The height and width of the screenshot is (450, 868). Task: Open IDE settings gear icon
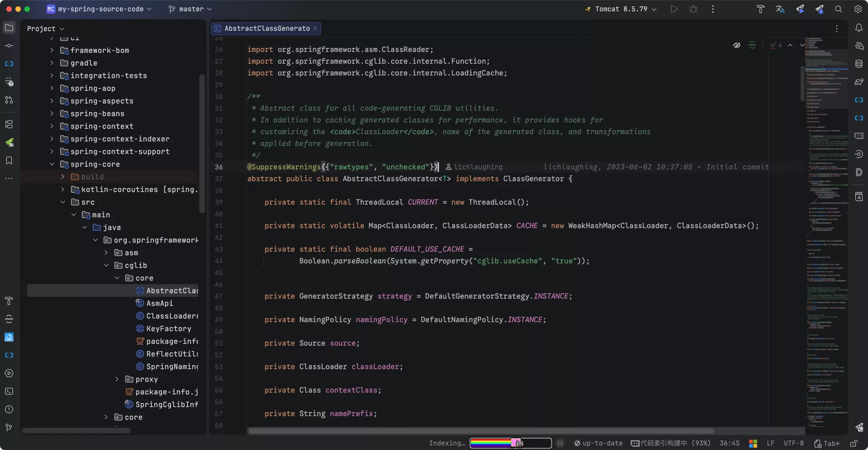pyautogui.click(x=858, y=9)
